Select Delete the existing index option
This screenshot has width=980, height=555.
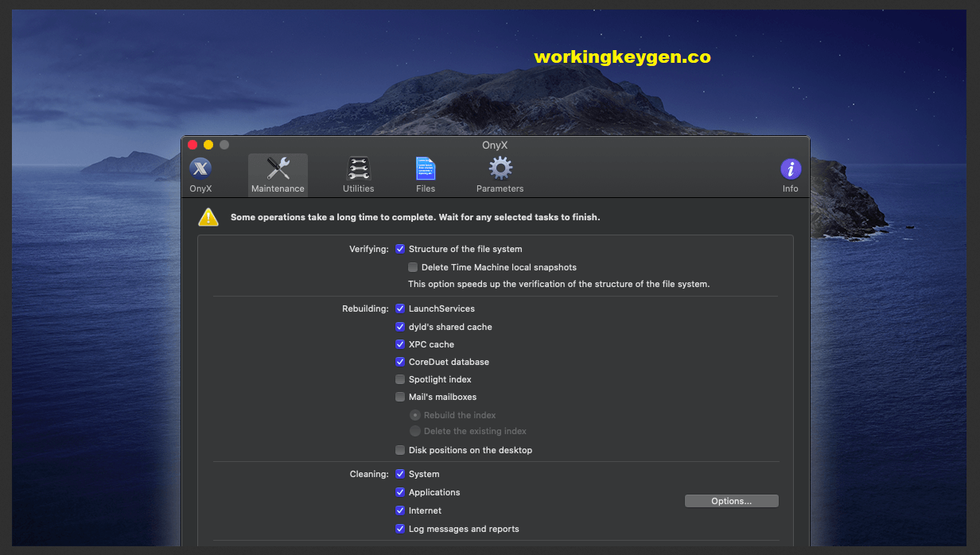[x=415, y=431]
